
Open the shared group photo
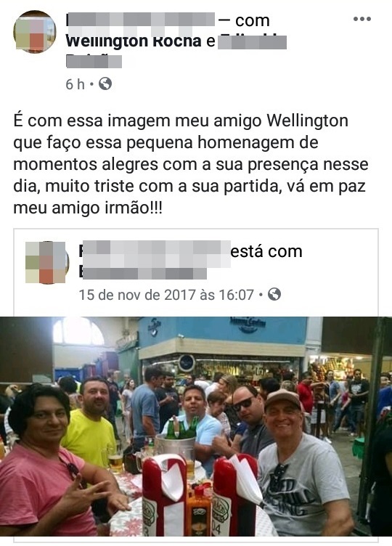196,426
